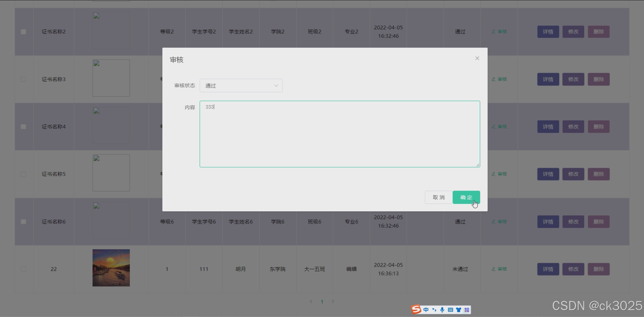Image resolution: width=644 pixels, height=317 pixels.
Task: Tick the checkbox for the row named 22
Action: click(23, 269)
